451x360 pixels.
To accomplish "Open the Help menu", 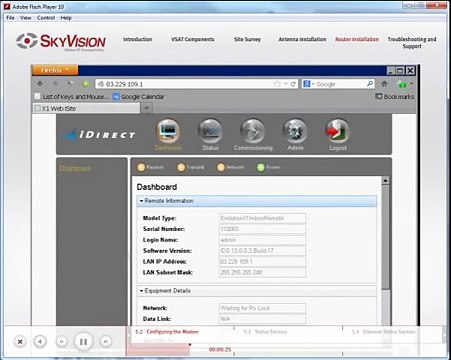I will tap(66, 18).
